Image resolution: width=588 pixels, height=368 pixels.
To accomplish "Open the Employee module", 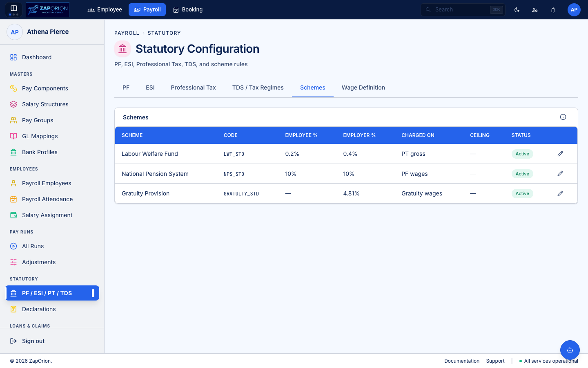I will (105, 9).
